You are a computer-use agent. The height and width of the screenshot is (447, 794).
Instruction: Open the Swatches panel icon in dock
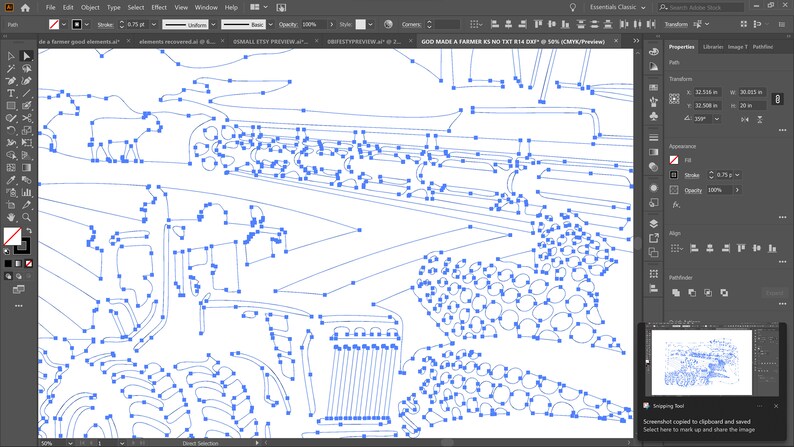[654, 88]
